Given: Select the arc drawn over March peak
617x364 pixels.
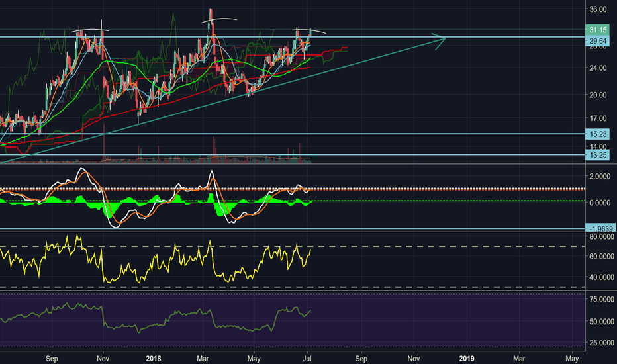Looking at the screenshot, I should (x=219, y=19).
